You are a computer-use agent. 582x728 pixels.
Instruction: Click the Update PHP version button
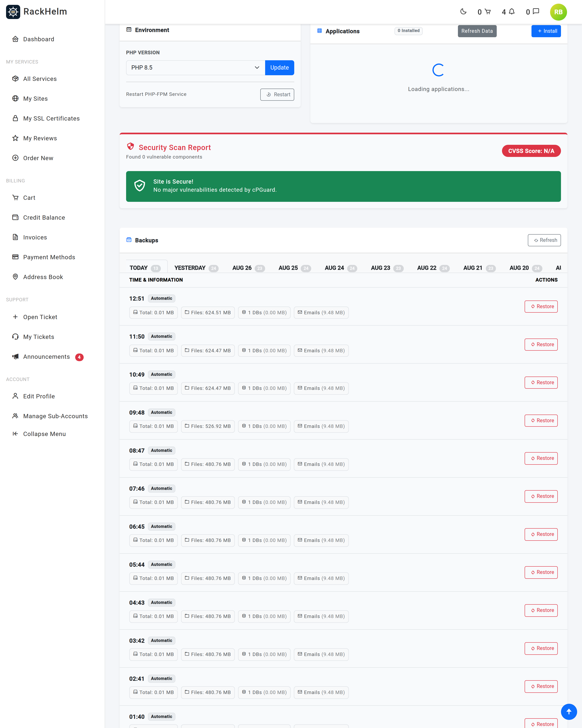coord(279,68)
